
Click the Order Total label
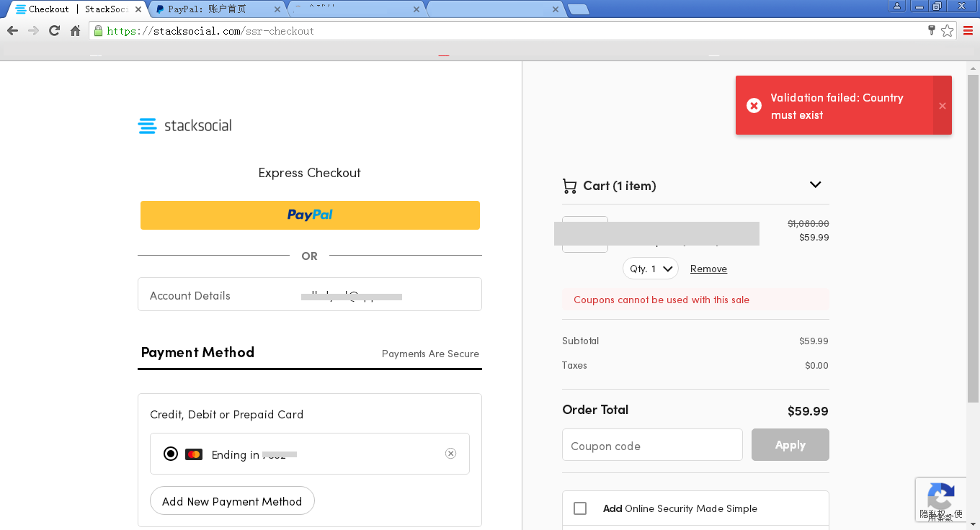click(595, 410)
